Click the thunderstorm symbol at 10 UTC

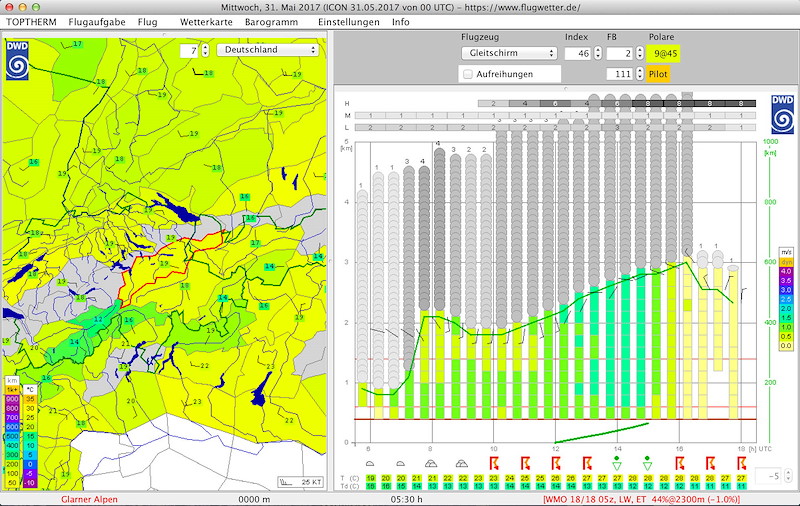494,463
